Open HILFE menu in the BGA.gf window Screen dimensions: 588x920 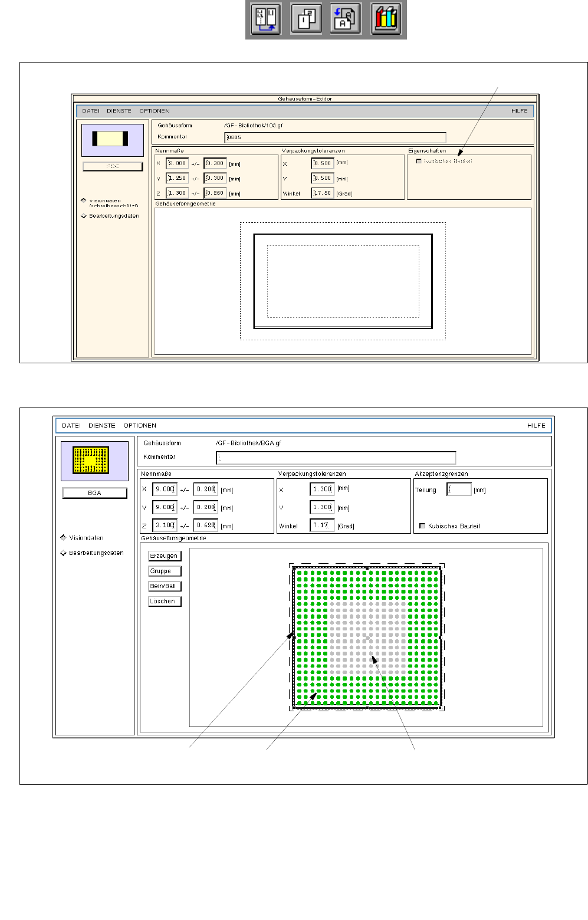(x=536, y=425)
